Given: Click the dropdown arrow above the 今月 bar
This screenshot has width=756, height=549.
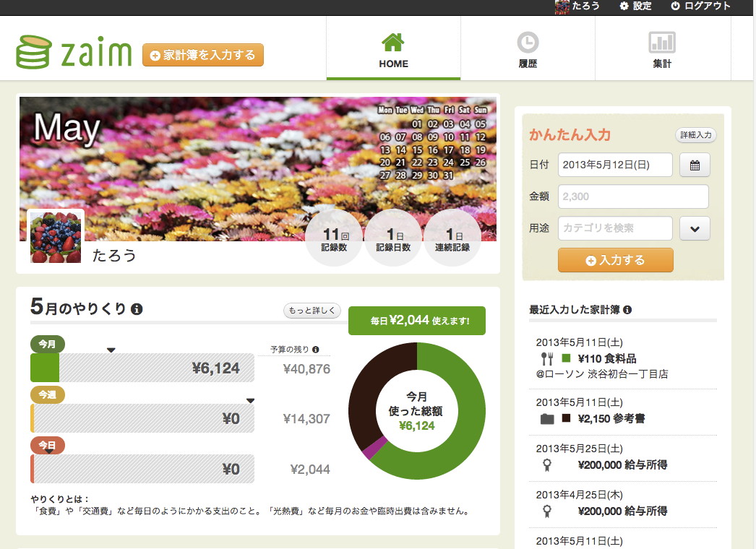Looking at the screenshot, I should tap(111, 348).
